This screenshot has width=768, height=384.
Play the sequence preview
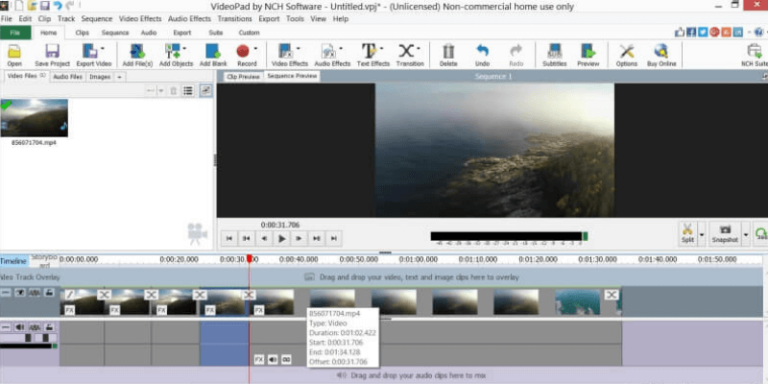click(282, 239)
